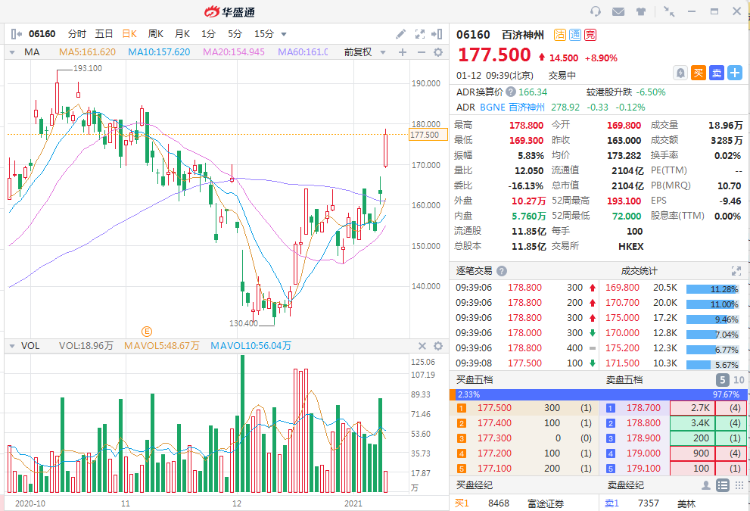This screenshot has height=511, width=750.
Task: Open MA indicator settings gear
Action: 438,52
